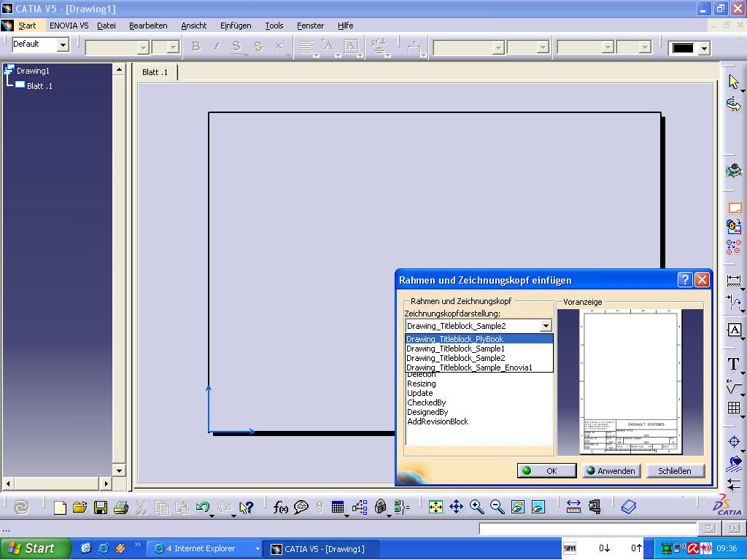Click the black color swatch
The image size is (747, 560).
coord(683,48)
